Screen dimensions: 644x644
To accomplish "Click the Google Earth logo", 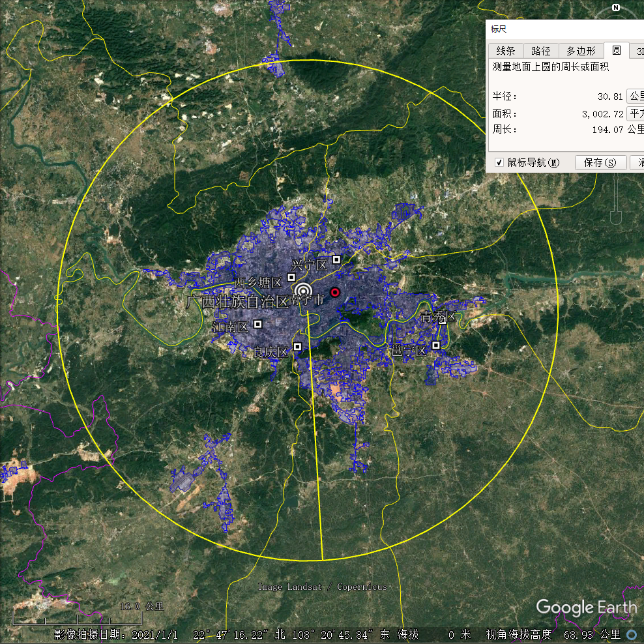I will click(586, 607).
